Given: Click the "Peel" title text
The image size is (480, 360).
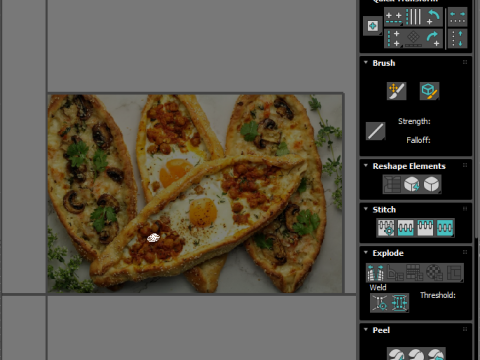Looking at the screenshot, I should pos(381,330).
